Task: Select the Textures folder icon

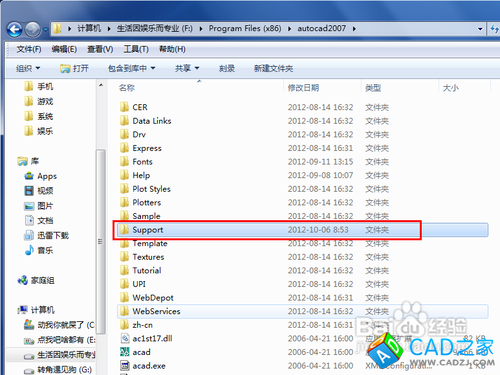Action: 124,257
